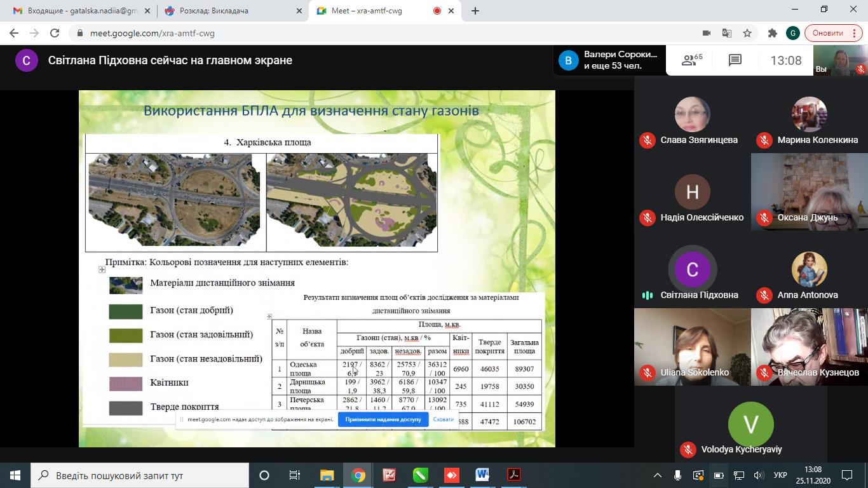The image size is (868, 488).
Task: Click the dark green Газон (стан добрий) swatch
Action: (x=126, y=311)
